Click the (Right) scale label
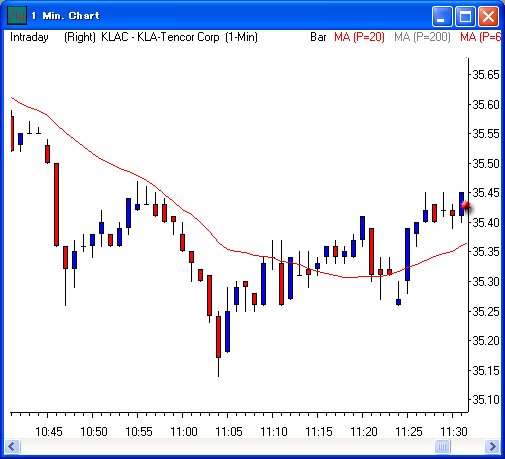Screen dimensions: 505x459 pos(80,37)
